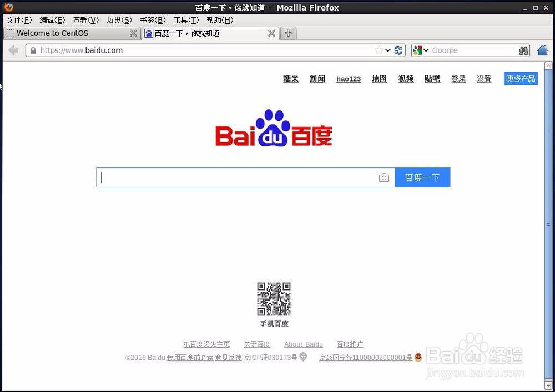Click inside the Baidu search input field
Viewport: 555px width, 392px height.
(239, 177)
